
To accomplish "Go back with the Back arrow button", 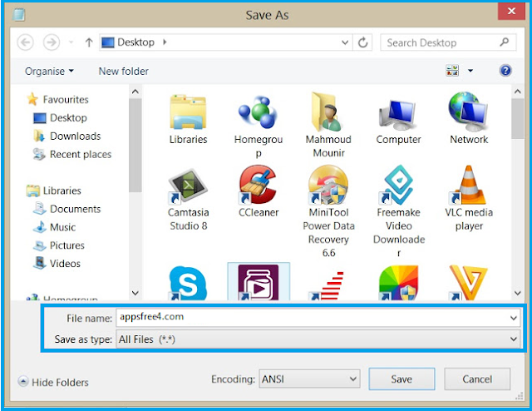I will coord(26,42).
